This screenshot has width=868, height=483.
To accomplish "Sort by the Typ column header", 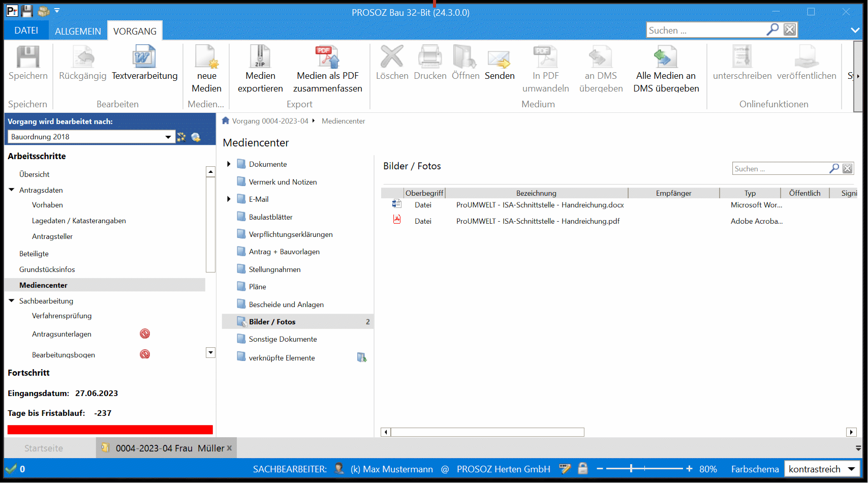I will click(x=750, y=193).
